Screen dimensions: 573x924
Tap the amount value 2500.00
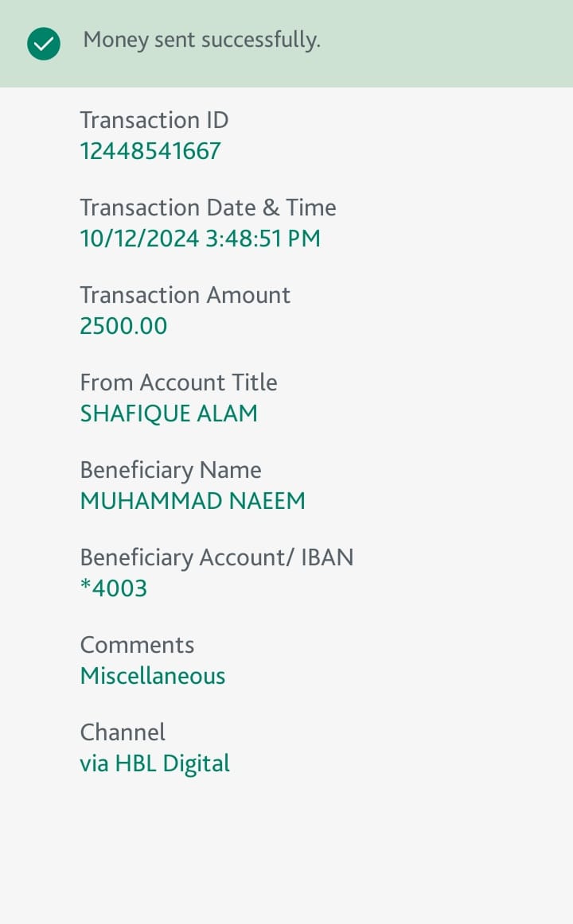123,326
